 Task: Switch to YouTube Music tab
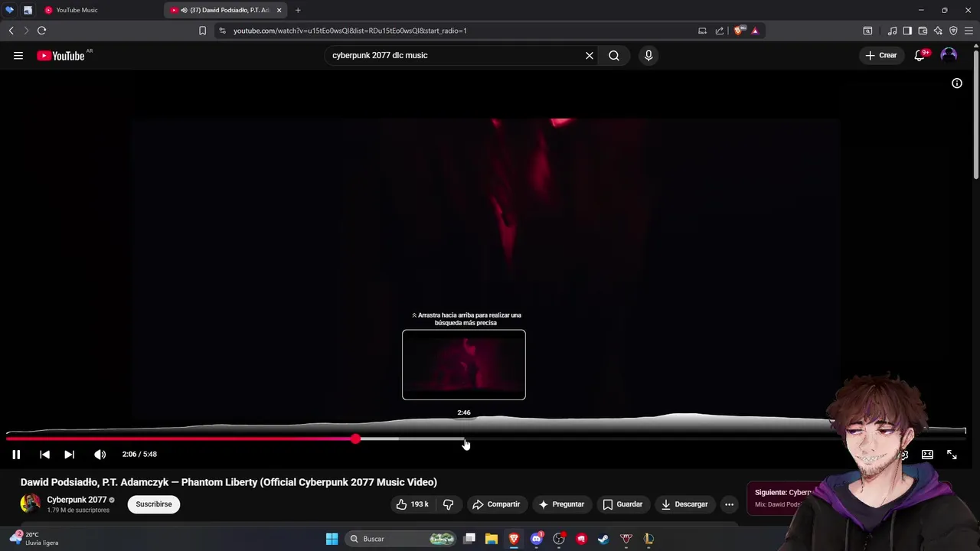pos(100,10)
